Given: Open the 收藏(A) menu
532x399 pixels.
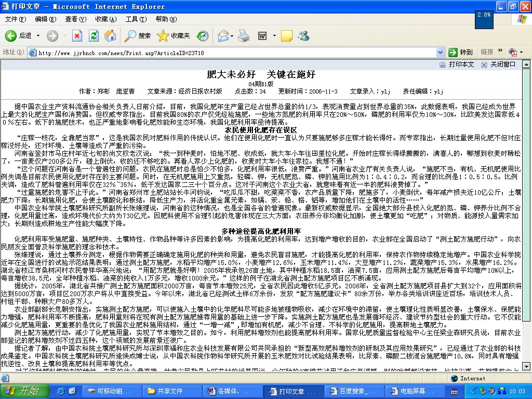Looking at the screenshot, I should coord(106,19).
